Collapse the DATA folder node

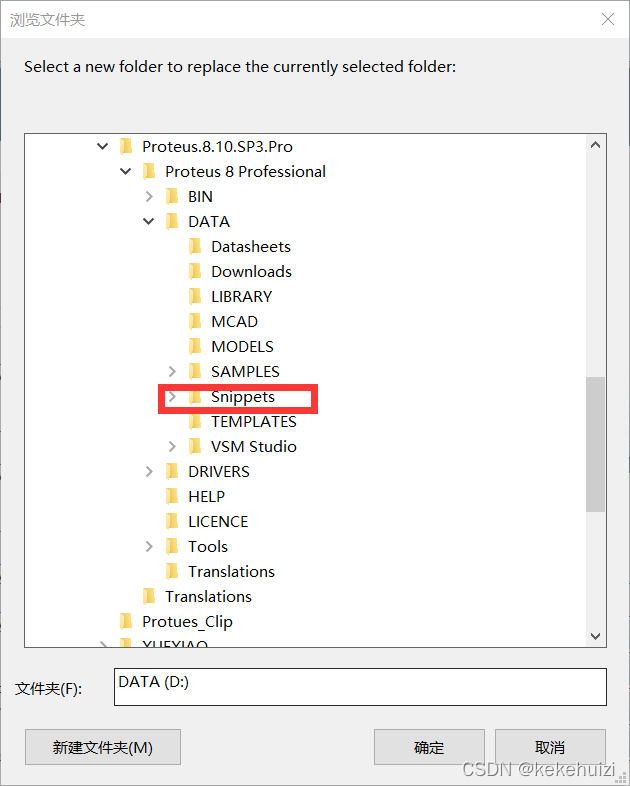[x=149, y=221]
